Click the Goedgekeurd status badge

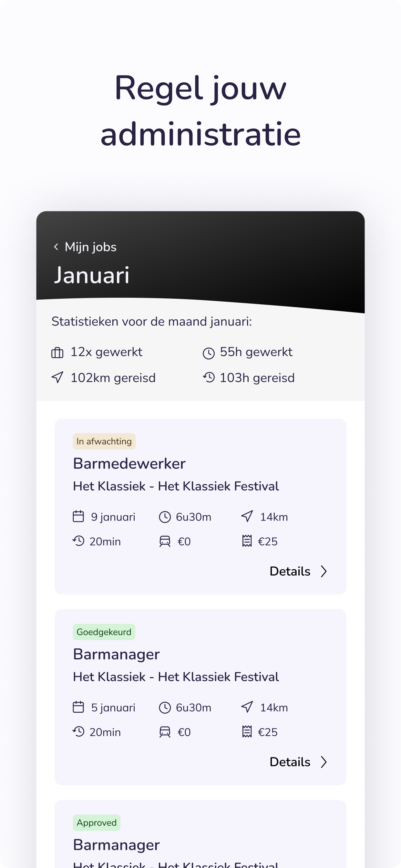pyautogui.click(x=104, y=632)
